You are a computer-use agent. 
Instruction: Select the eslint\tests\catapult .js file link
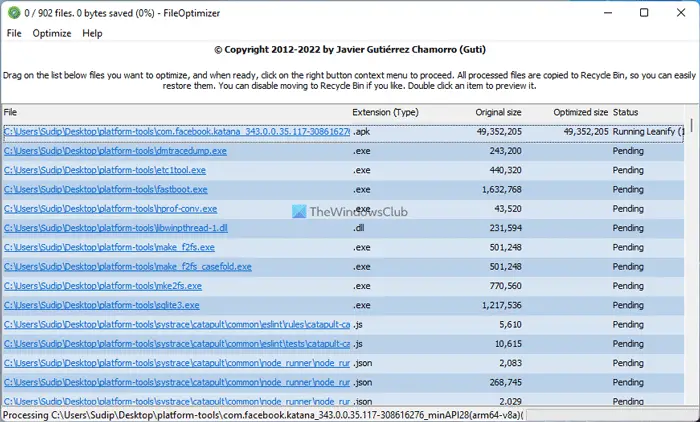click(177, 343)
